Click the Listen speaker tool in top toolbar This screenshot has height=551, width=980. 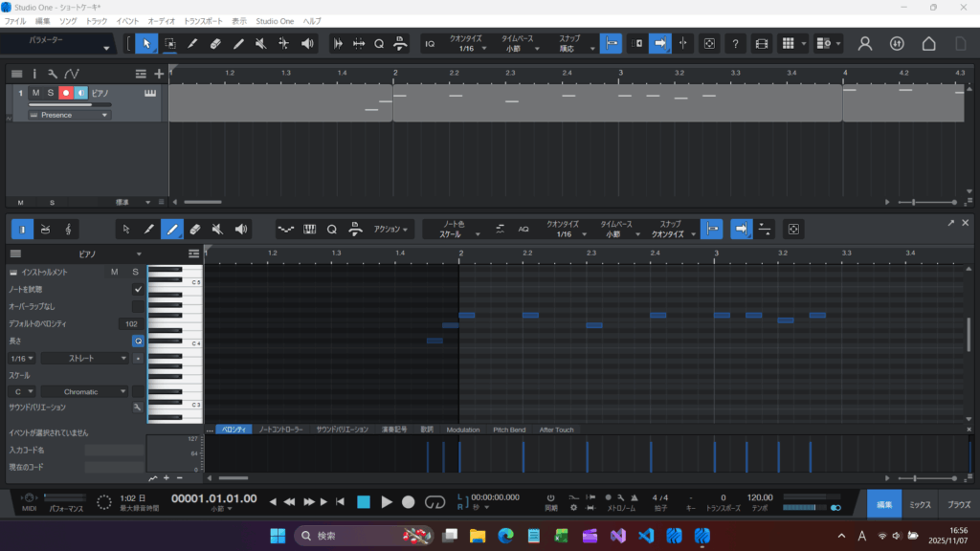pos(307,43)
